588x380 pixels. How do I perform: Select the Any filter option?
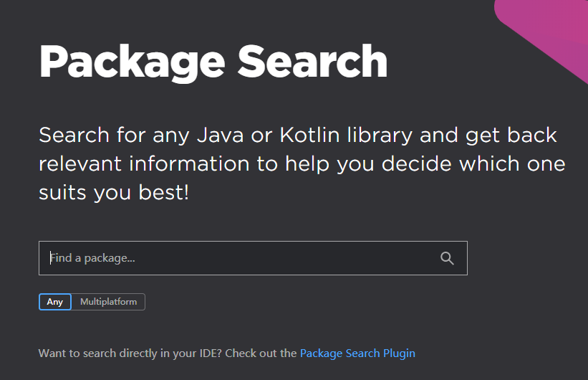point(55,302)
